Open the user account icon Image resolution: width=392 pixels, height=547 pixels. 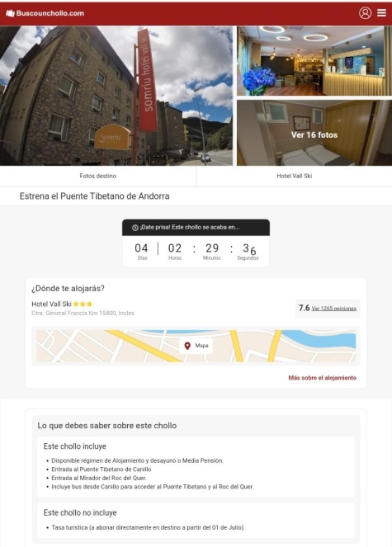[x=365, y=13]
